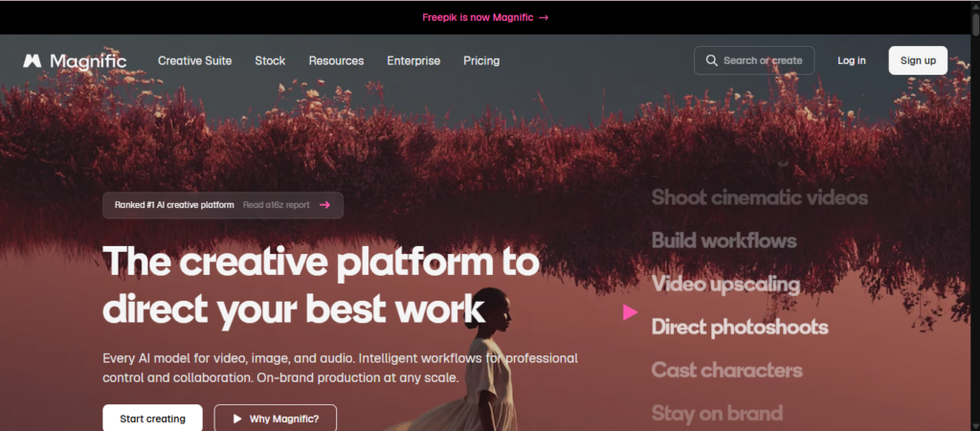Click the page's vertical scrollbar thumb
This screenshot has height=431, width=980.
point(975,17)
